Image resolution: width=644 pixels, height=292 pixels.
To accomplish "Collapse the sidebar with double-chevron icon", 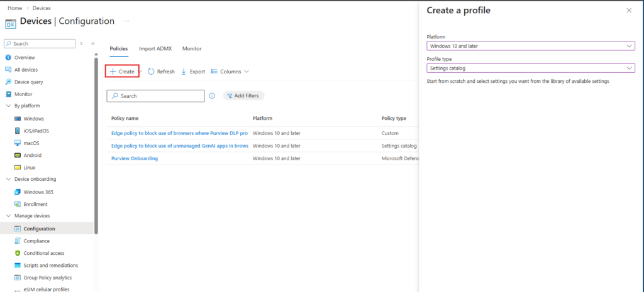I will pos(93,43).
